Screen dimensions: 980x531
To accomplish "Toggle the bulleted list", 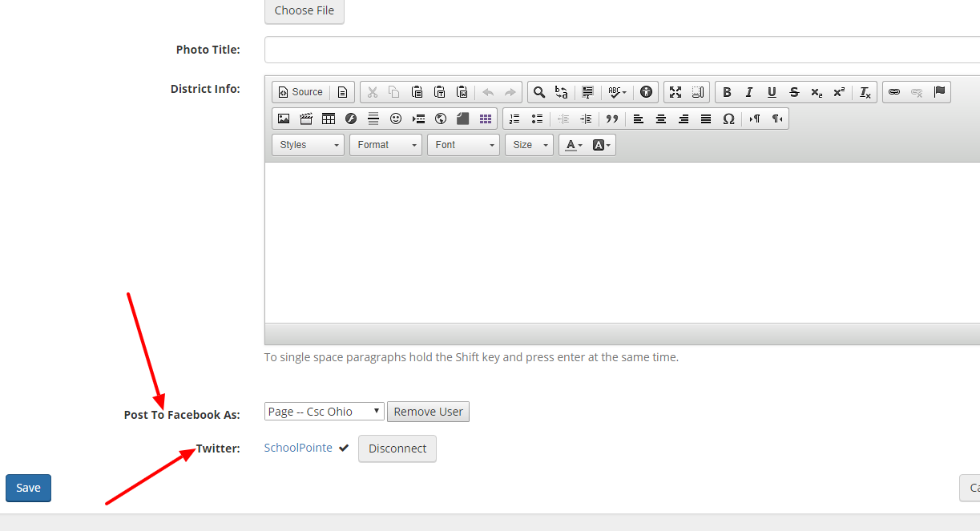I will click(537, 119).
